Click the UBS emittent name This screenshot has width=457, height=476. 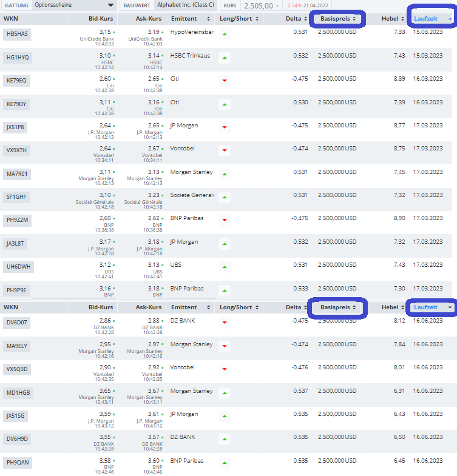[176, 265]
